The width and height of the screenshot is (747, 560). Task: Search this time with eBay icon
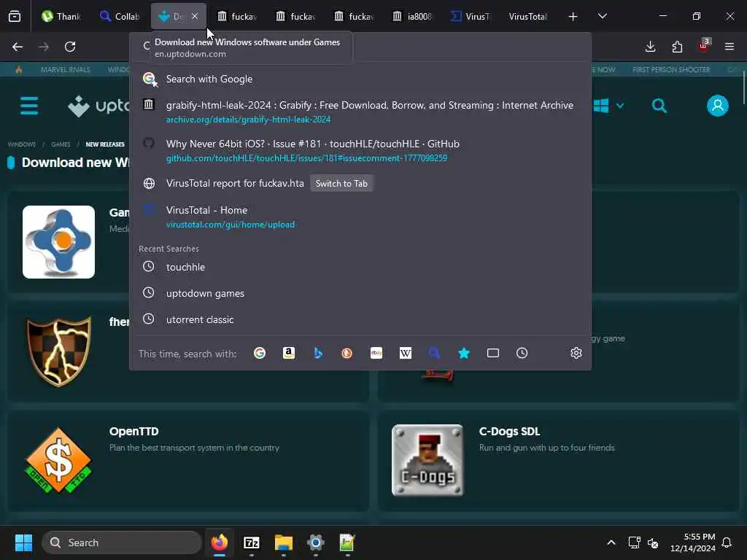pyautogui.click(x=376, y=354)
